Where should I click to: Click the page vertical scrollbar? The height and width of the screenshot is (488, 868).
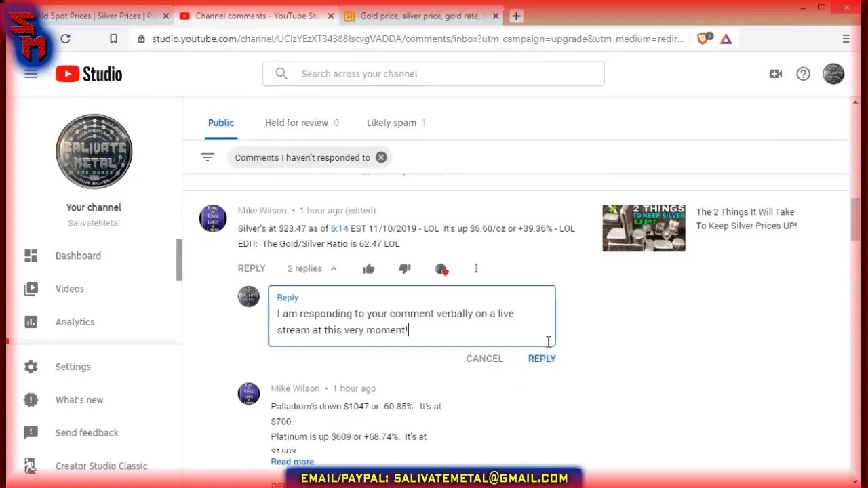(x=855, y=220)
